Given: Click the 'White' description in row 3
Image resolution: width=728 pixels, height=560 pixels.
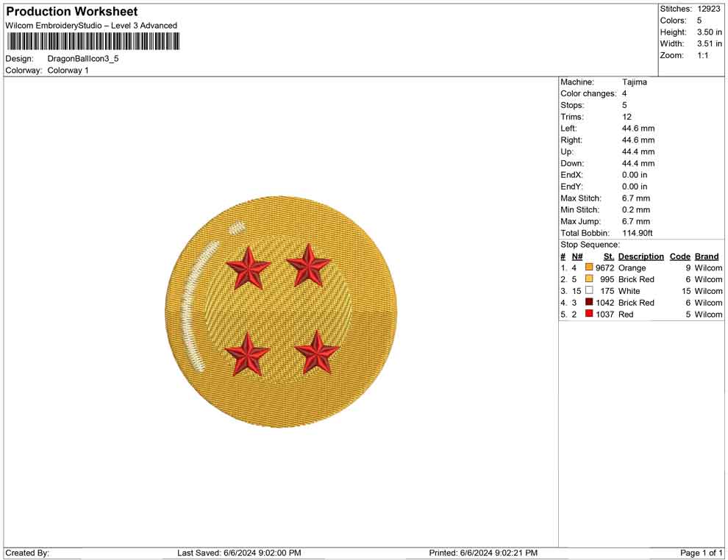Looking at the screenshot, I should point(629,291).
